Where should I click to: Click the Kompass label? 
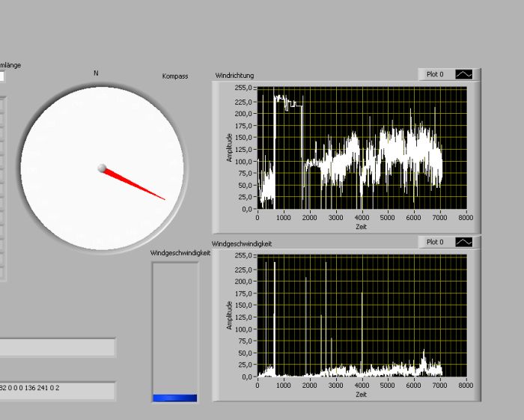pyautogui.click(x=175, y=76)
